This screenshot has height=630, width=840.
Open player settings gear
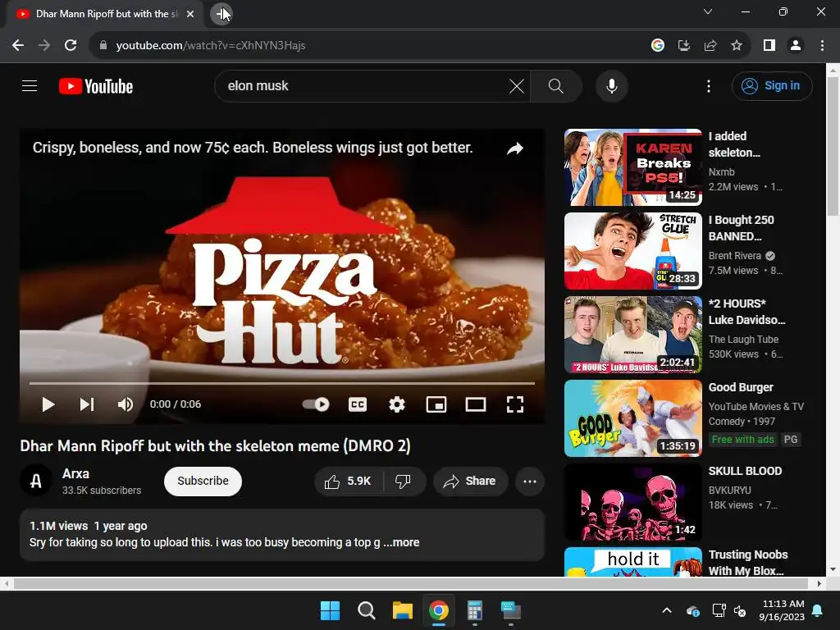tap(397, 404)
